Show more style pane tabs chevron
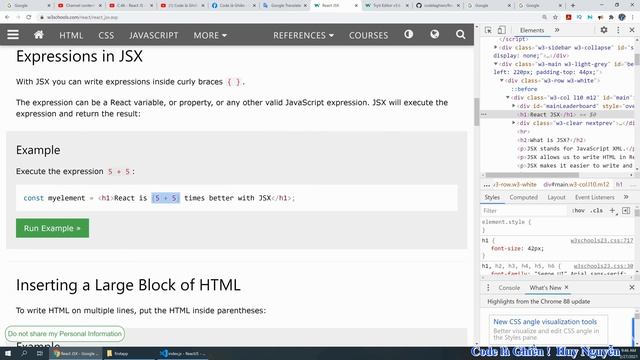 [626, 197]
